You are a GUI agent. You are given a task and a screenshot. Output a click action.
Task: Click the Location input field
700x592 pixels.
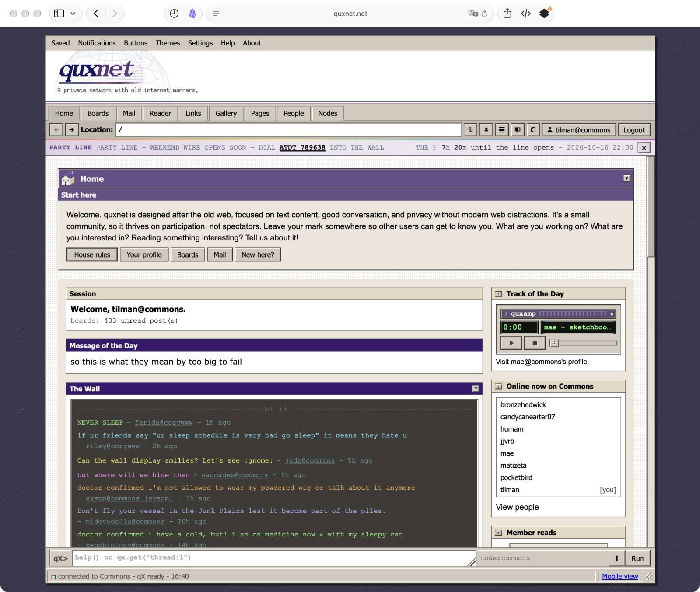[x=289, y=130]
